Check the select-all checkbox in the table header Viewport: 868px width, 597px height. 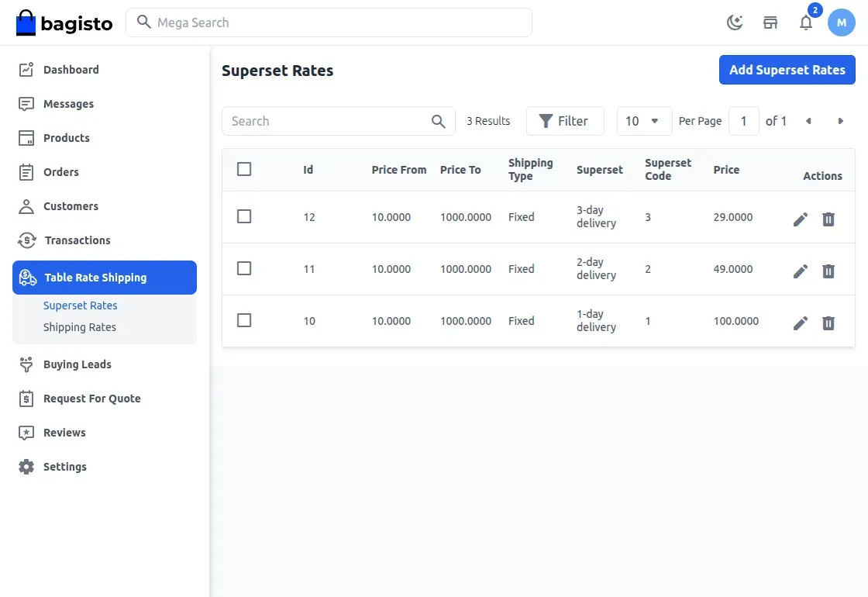(x=244, y=168)
